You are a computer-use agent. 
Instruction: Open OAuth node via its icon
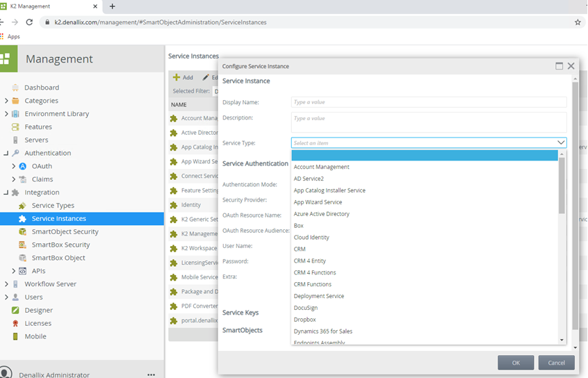click(23, 166)
